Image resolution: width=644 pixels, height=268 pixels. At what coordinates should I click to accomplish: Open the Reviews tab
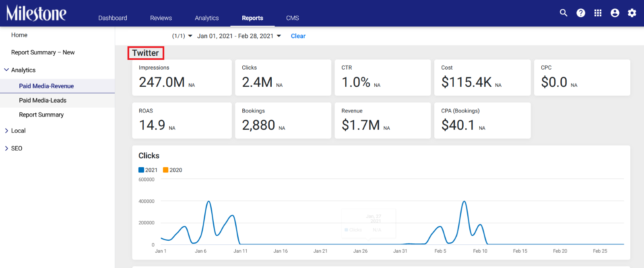coord(161,18)
